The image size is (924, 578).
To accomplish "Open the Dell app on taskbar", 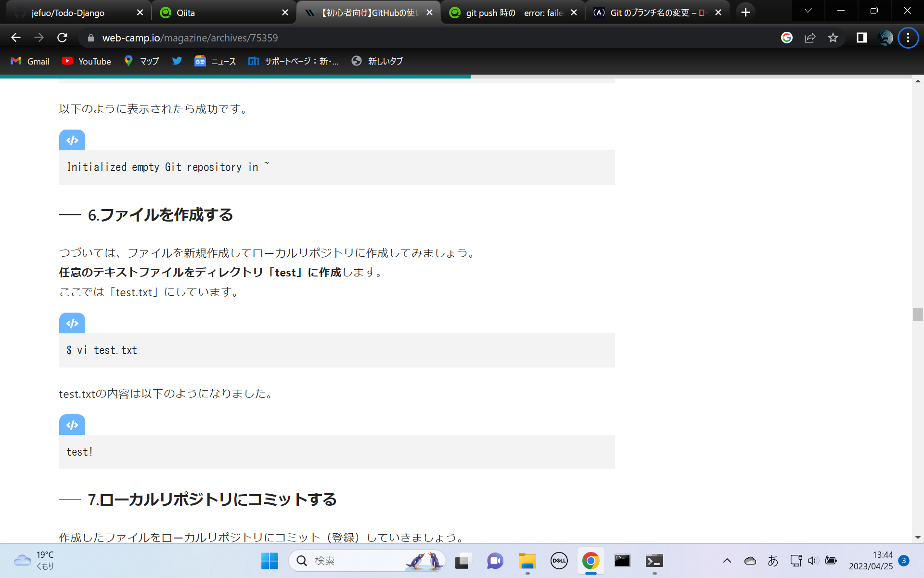I will click(559, 561).
